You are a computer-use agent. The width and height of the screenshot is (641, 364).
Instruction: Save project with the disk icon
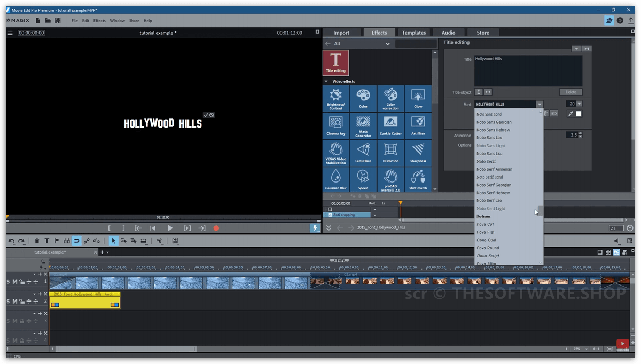[x=58, y=20]
